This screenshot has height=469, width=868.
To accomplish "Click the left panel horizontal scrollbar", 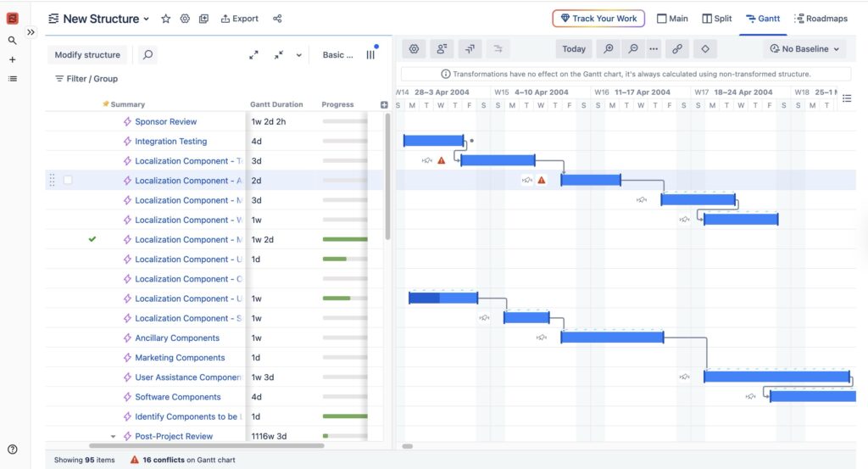I will pyautogui.click(x=207, y=446).
